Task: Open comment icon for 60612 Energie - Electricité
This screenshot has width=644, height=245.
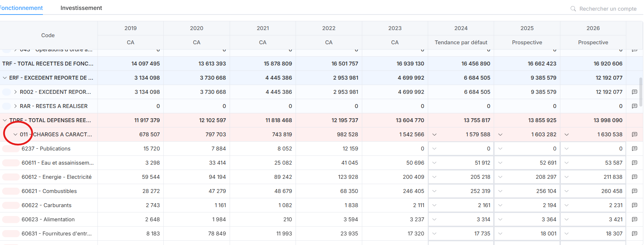Action: [x=634, y=177]
